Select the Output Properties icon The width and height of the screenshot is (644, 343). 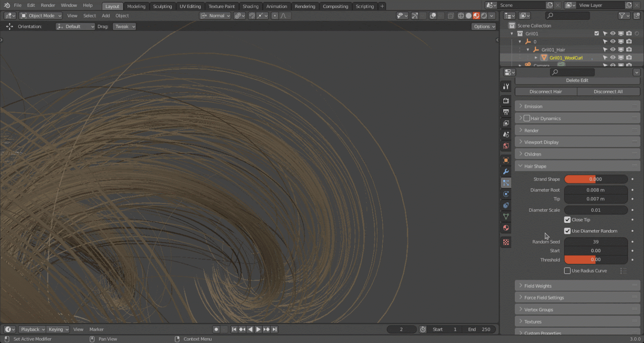tap(506, 112)
